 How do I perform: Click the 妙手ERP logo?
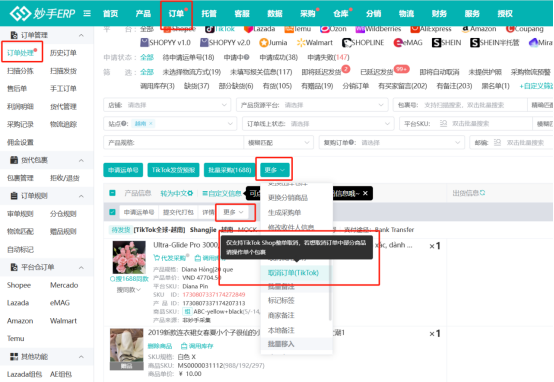pyautogui.click(x=42, y=13)
